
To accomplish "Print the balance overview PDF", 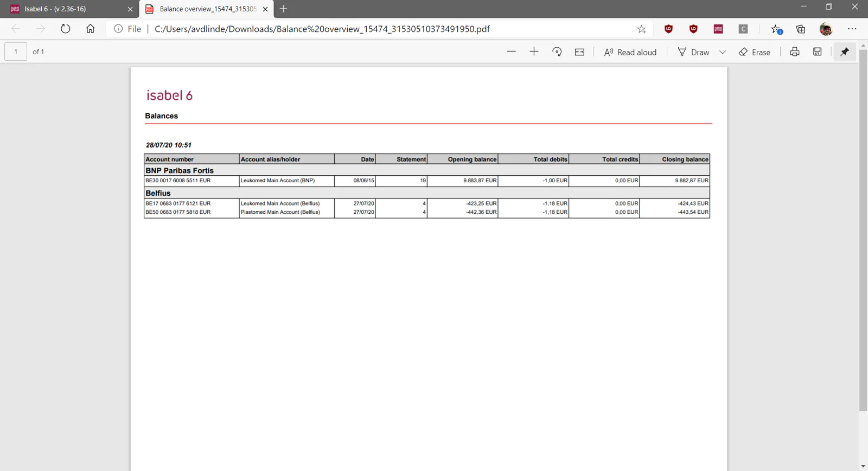I will point(795,52).
